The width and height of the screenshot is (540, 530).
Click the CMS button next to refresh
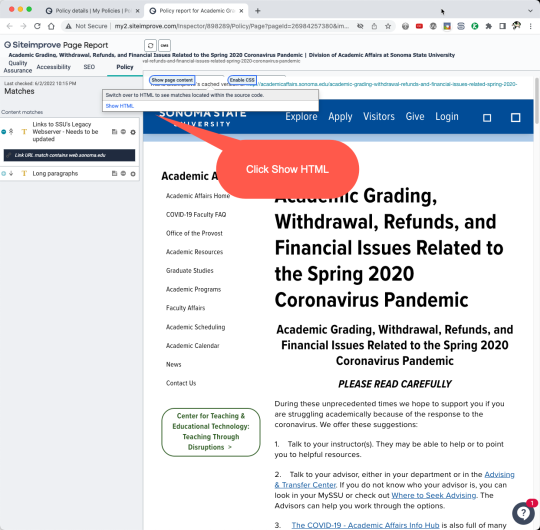coord(164,45)
